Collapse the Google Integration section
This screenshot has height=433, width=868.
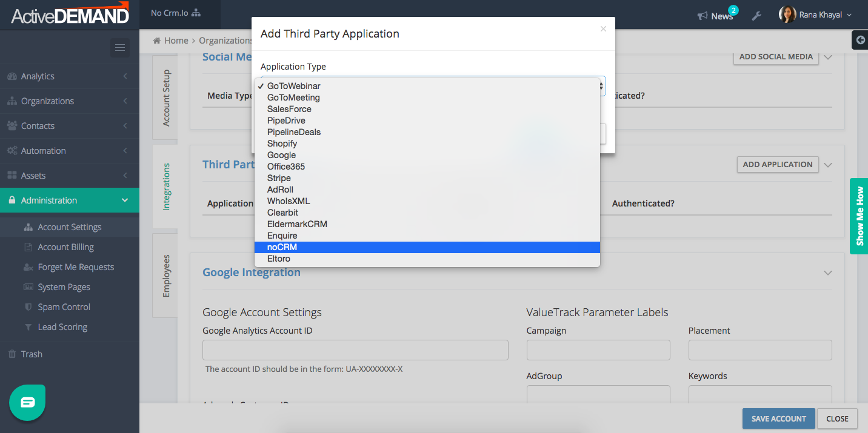pyautogui.click(x=828, y=273)
